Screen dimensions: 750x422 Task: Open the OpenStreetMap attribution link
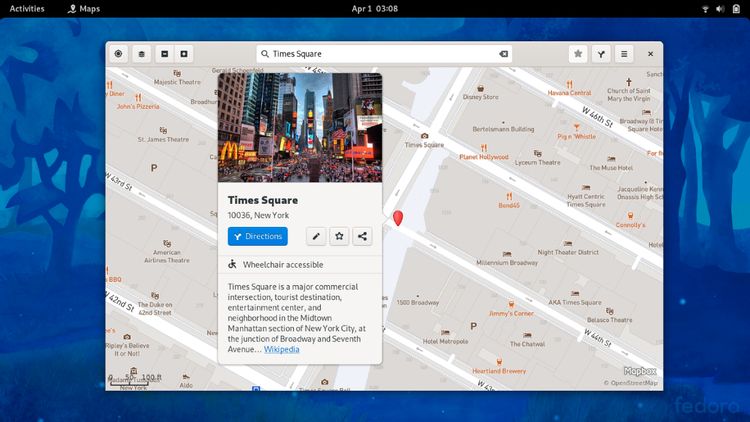pyautogui.click(x=630, y=383)
